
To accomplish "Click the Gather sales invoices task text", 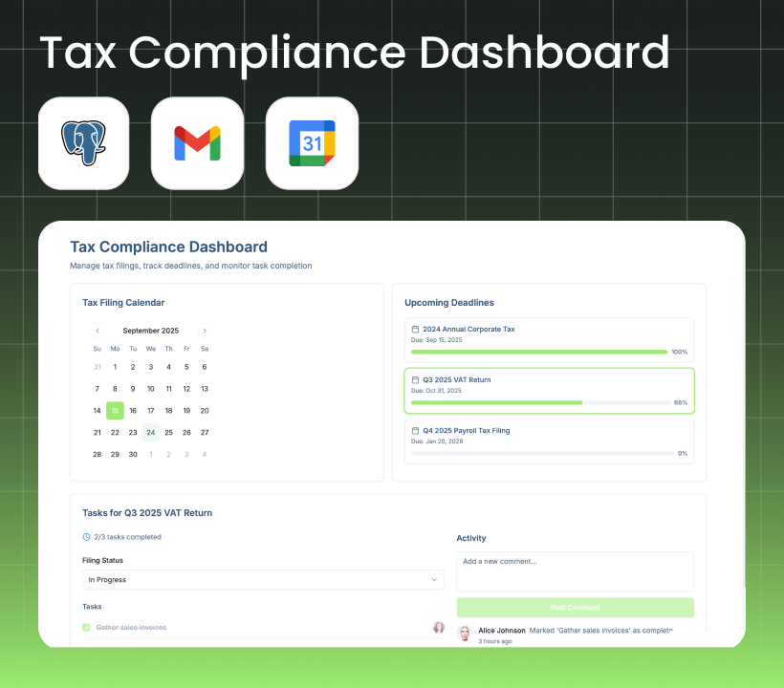I will coord(131,628).
